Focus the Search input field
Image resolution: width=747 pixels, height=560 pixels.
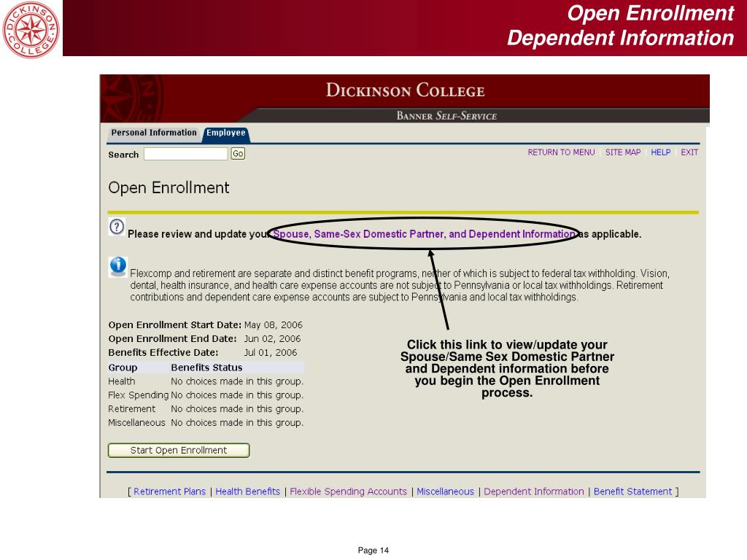(x=186, y=154)
